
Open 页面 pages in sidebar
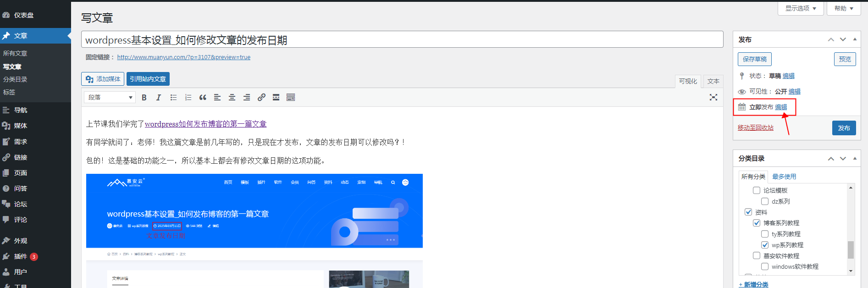point(35,173)
